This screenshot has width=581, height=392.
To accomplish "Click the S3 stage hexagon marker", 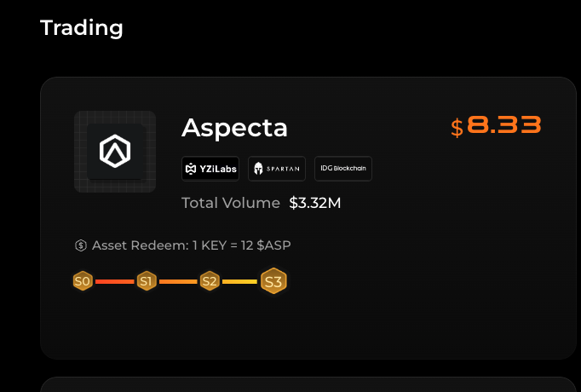I will pyautogui.click(x=273, y=281).
